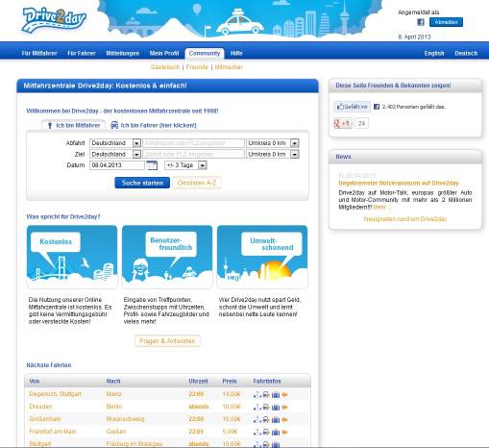This screenshot has width=489, height=448.
Task: Switch language to Deutsch
Action: pos(466,53)
